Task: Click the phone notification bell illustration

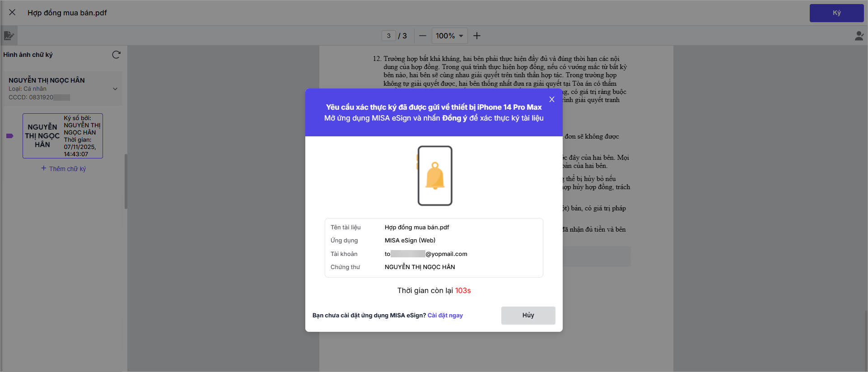Action: 435,176
